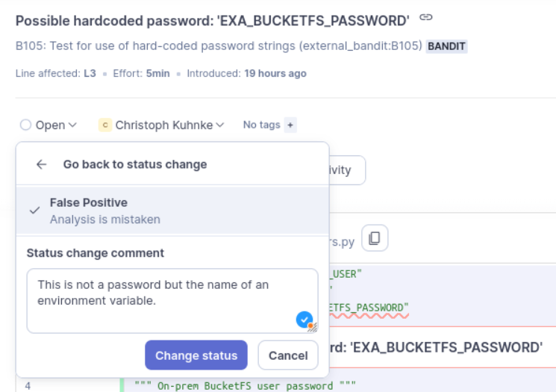The width and height of the screenshot is (556, 392).
Task: Choose Go back to status change
Action: (x=134, y=164)
